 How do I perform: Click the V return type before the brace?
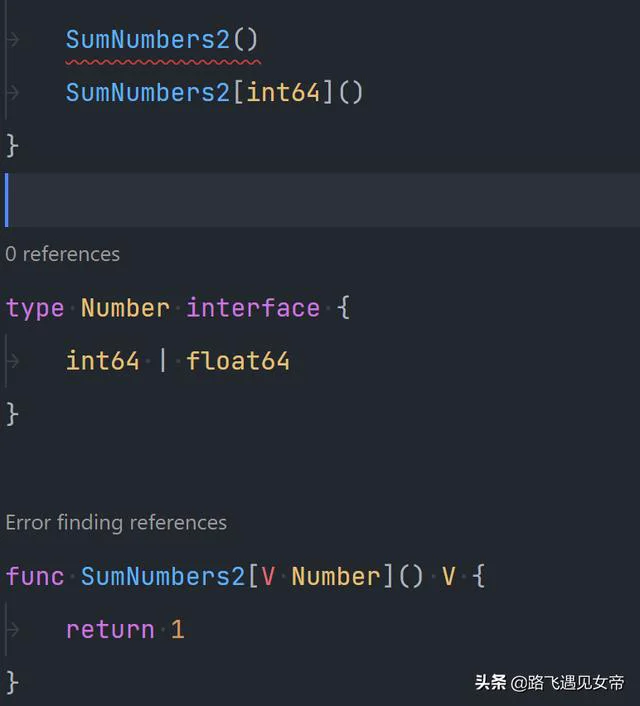[x=449, y=577]
